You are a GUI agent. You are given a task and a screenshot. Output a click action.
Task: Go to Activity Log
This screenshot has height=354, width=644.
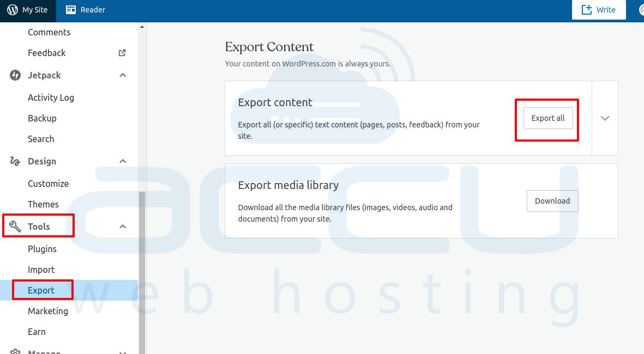point(51,97)
